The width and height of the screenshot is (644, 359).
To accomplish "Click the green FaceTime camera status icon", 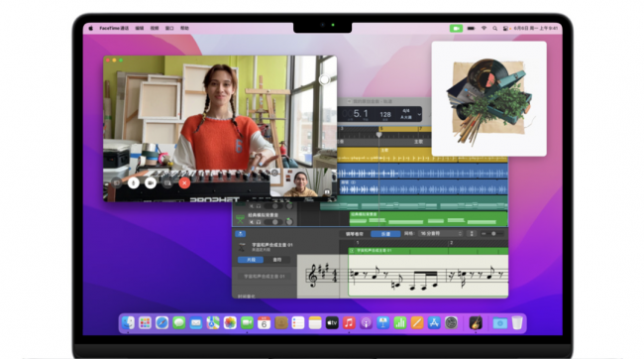I will (x=456, y=29).
